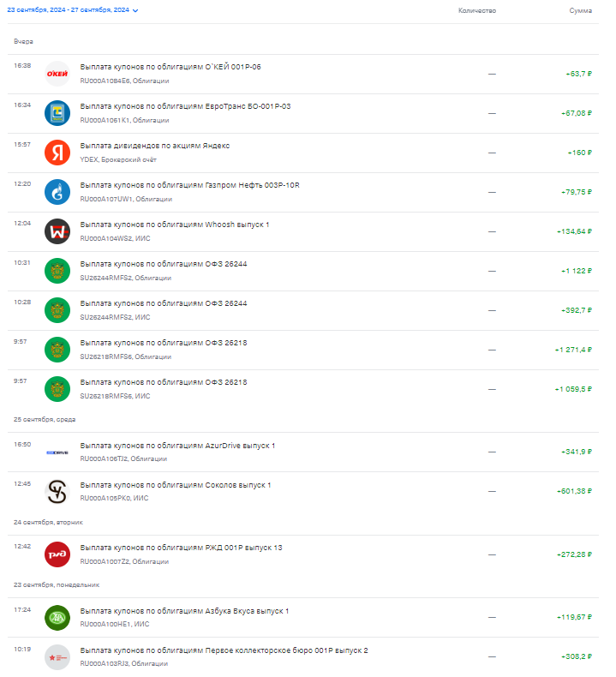Image resolution: width=616 pixels, height=677 pixels.
Task: Click the ОФЗ 26244 emblem at 10:31
Action: pos(57,271)
